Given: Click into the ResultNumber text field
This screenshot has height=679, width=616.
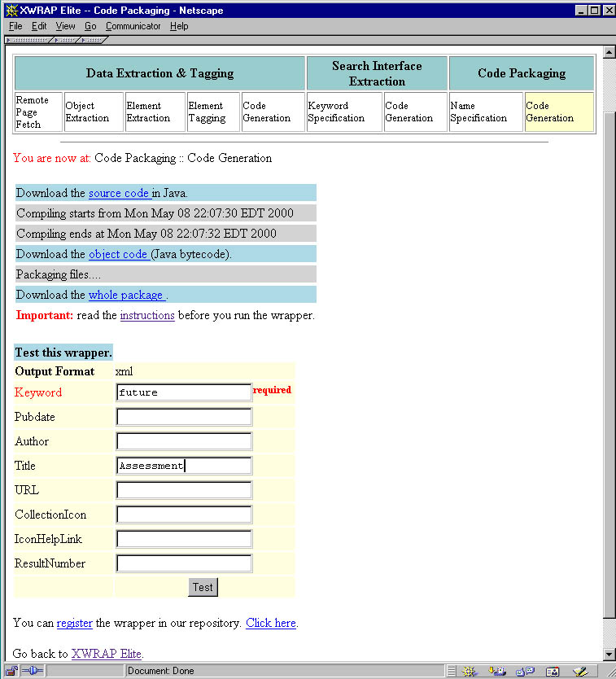Looking at the screenshot, I should pyautogui.click(x=184, y=563).
